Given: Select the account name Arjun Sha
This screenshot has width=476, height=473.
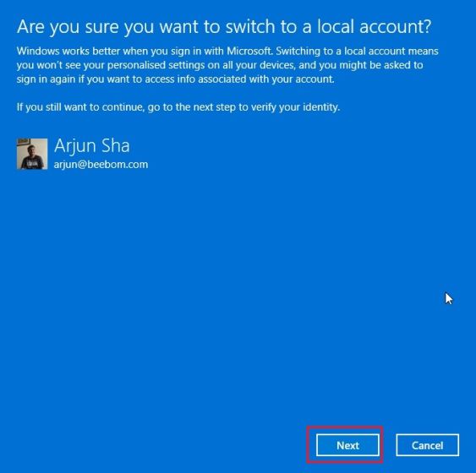Looking at the screenshot, I should click(92, 146).
